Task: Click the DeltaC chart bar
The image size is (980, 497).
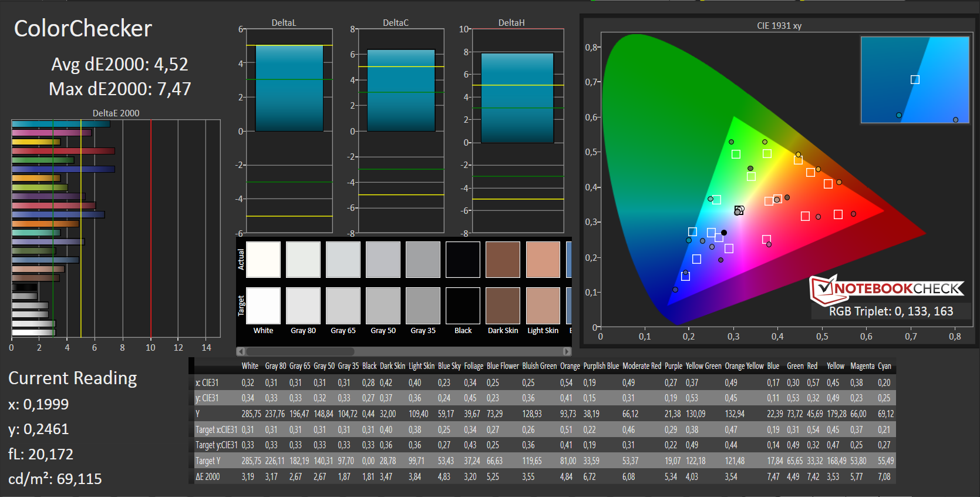Action: [x=400, y=90]
